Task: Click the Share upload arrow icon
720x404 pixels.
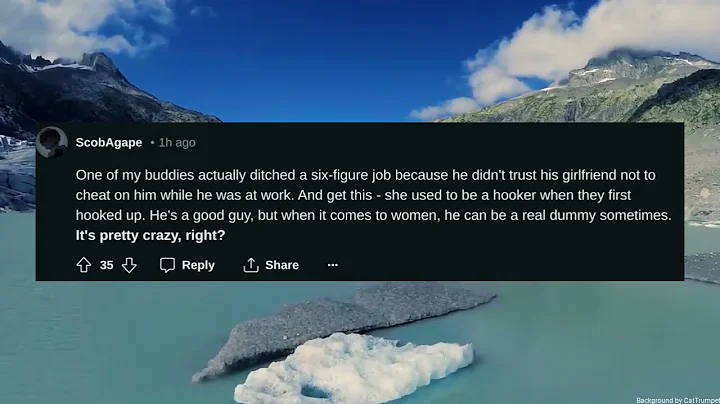Action: 251,265
